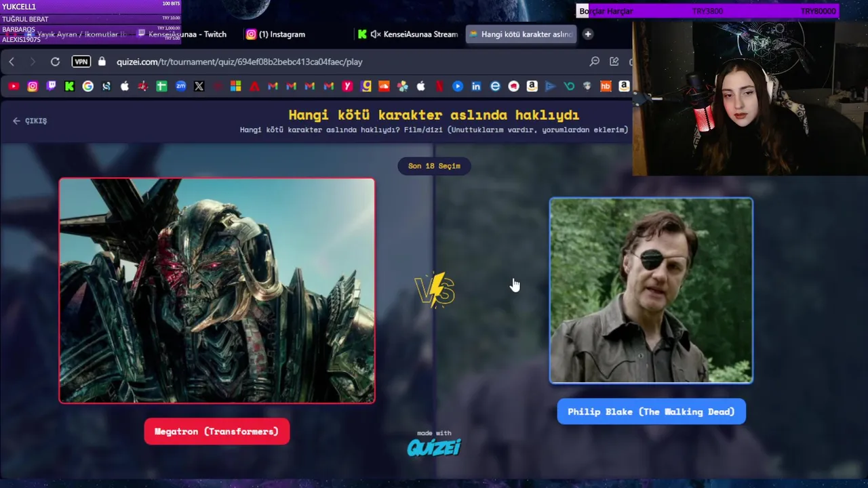Open the SoundCloud bookmark icon
Viewport: 868px width, 488px height.
(384, 86)
